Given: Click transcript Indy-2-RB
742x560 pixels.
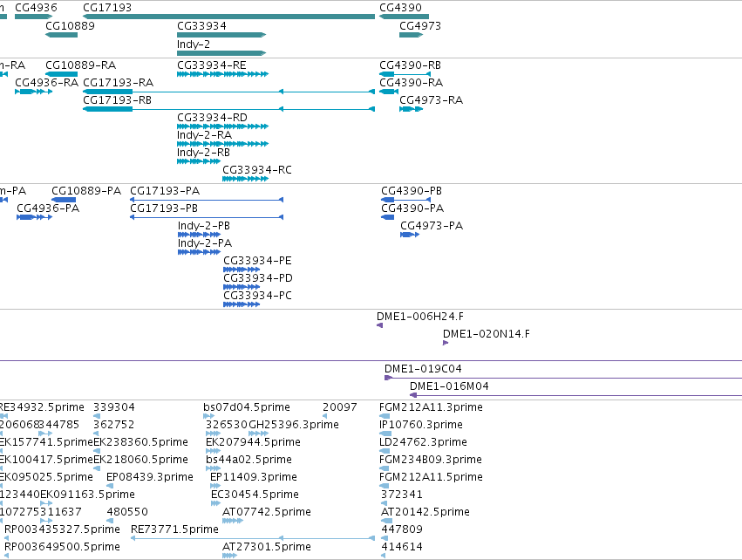Looking at the screenshot, I should click(203, 153).
